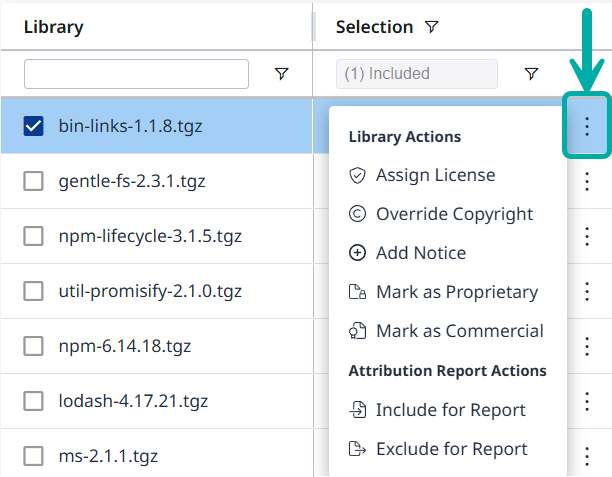The height and width of the screenshot is (477, 612).
Task: Click Add Notice in Library Actions
Action: point(420,253)
